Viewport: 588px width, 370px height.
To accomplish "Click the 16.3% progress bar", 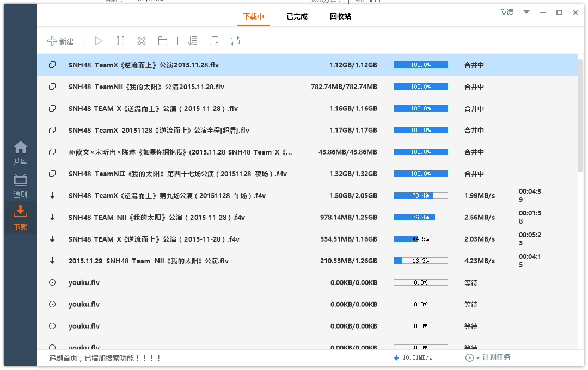I will 421,261.
